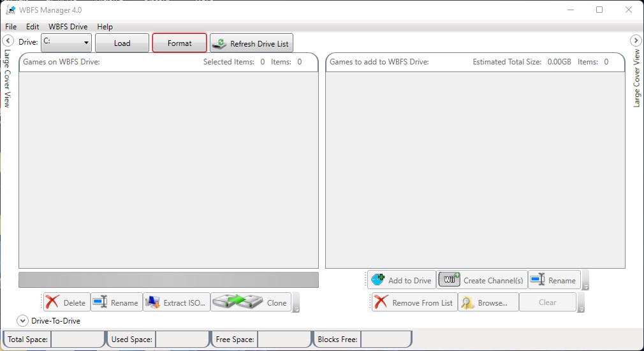Click the Total Space value field
Viewport: 644px width, 351px height.
pyautogui.click(x=77, y=339)
